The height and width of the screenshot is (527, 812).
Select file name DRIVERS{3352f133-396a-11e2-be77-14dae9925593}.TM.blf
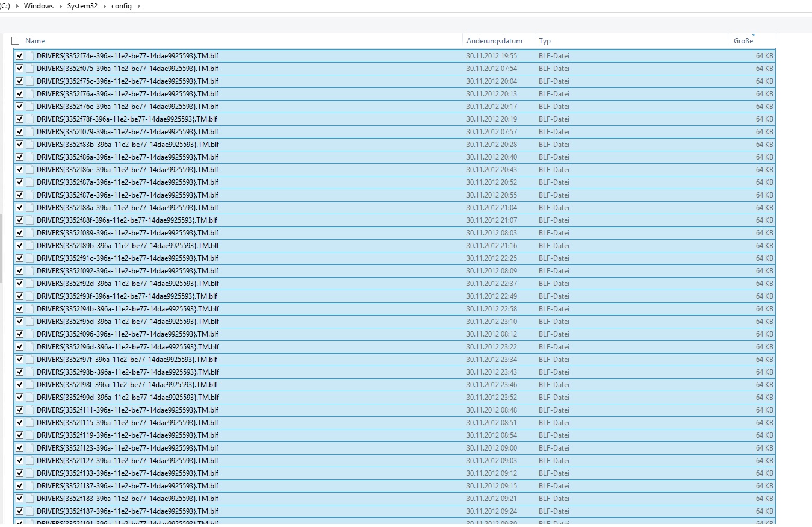click(128, 473)
